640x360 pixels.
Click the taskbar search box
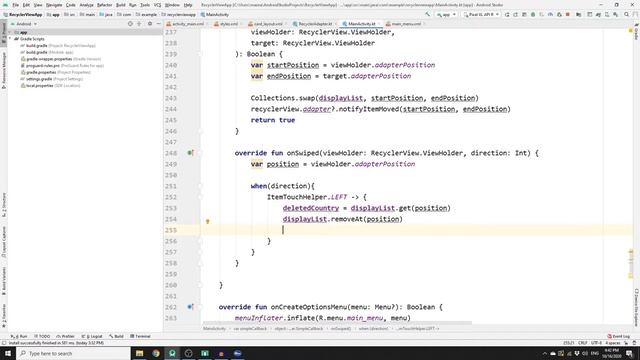click(73, 353)
